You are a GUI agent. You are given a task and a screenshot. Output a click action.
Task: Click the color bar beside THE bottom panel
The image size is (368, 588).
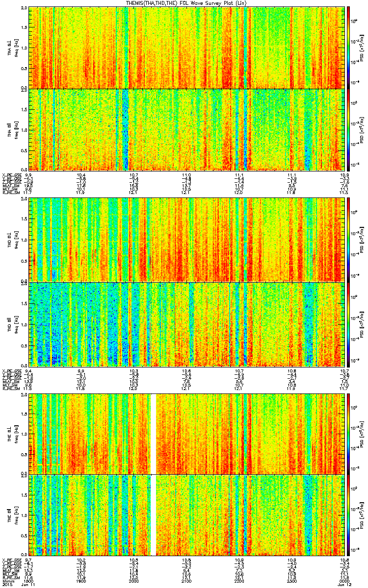(x=348, y=515)
